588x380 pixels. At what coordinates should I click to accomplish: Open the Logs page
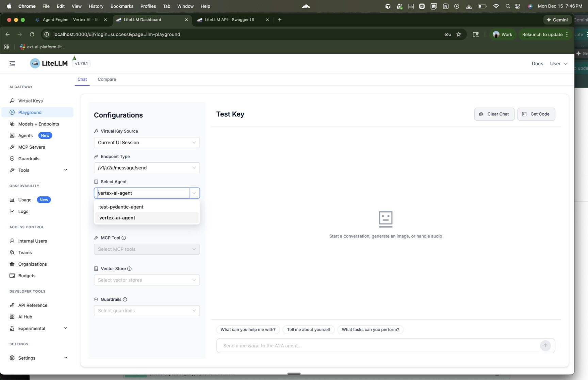[23, 211]
